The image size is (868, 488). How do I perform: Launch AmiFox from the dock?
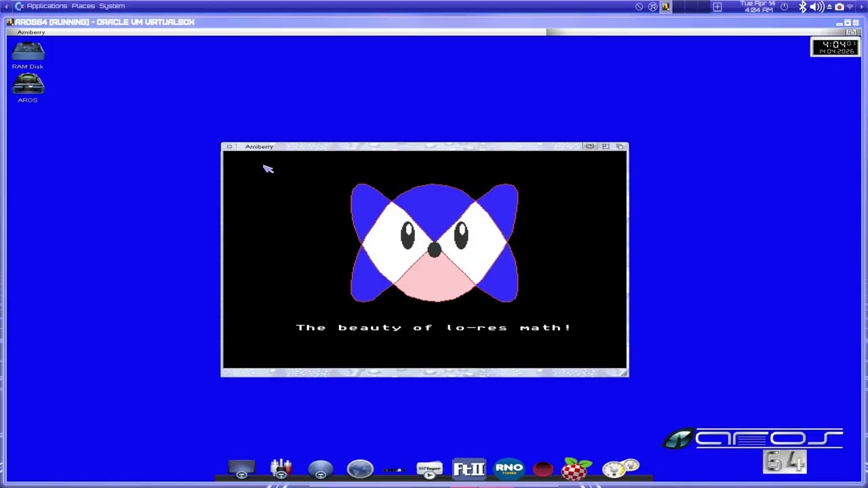395,470
